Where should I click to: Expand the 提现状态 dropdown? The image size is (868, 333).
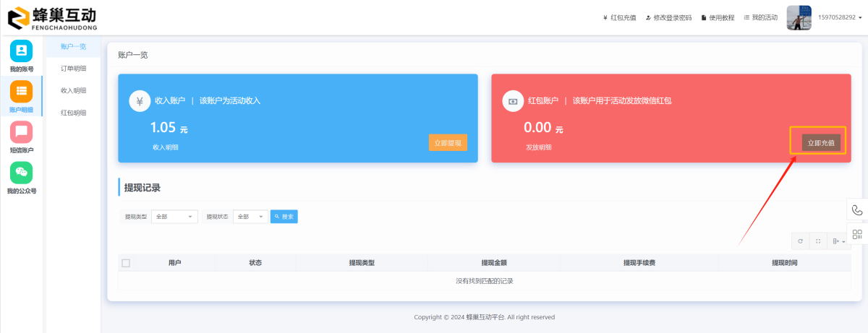coord(250,217)
